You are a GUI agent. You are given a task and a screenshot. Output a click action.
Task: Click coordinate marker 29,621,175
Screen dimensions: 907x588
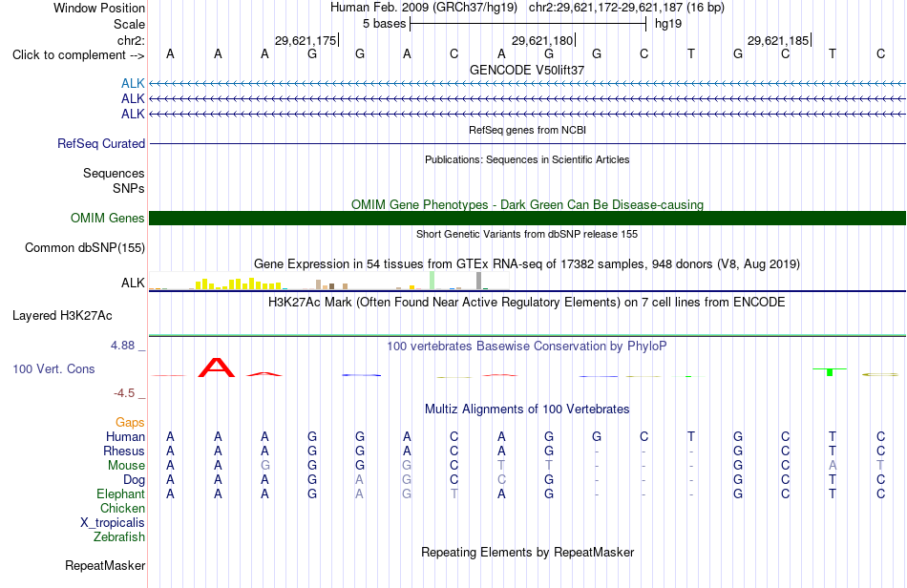306,40
